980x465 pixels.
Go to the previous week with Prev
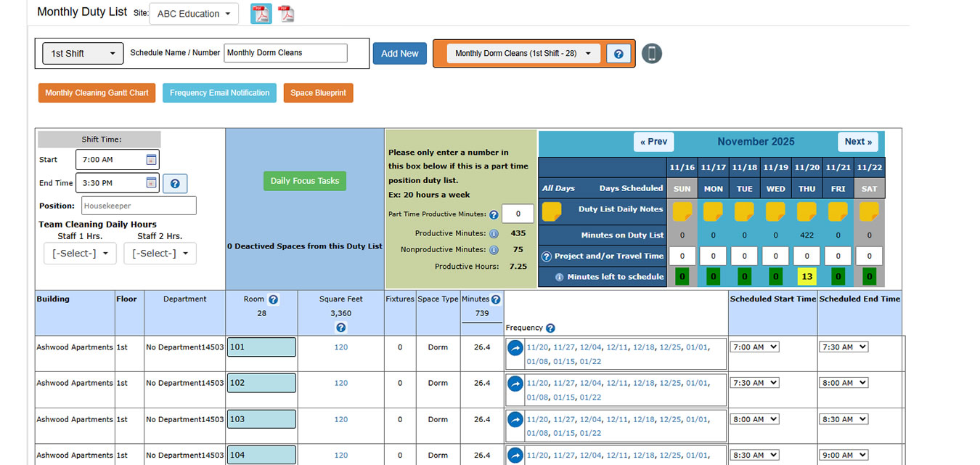click(653, 142)
